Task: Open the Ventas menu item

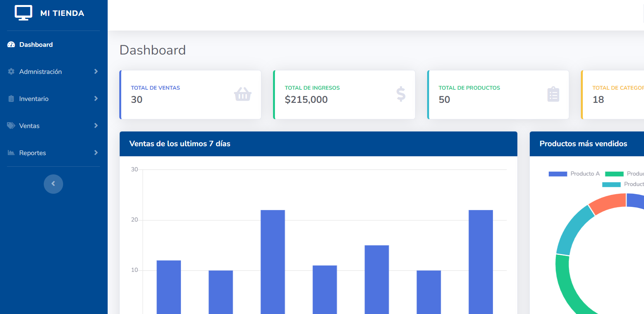Action: pyautogui.click(x=53, y=126)
